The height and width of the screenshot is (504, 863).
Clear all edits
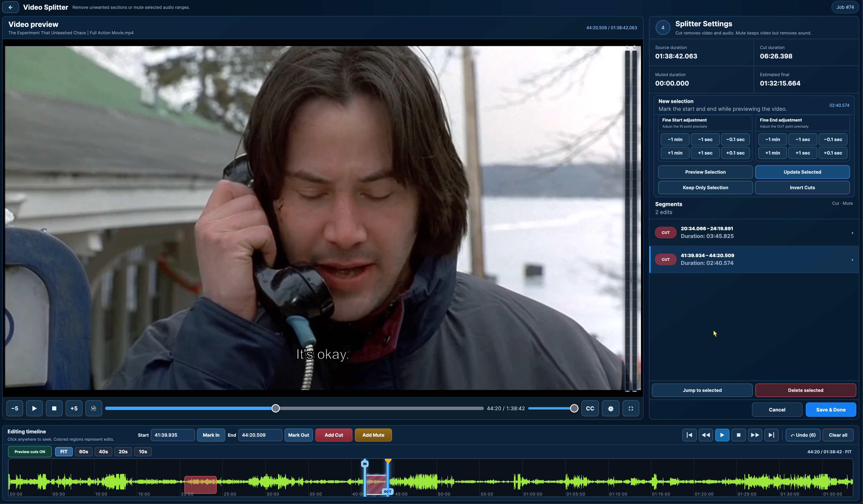pyautogui.click(x=838, y=435)
